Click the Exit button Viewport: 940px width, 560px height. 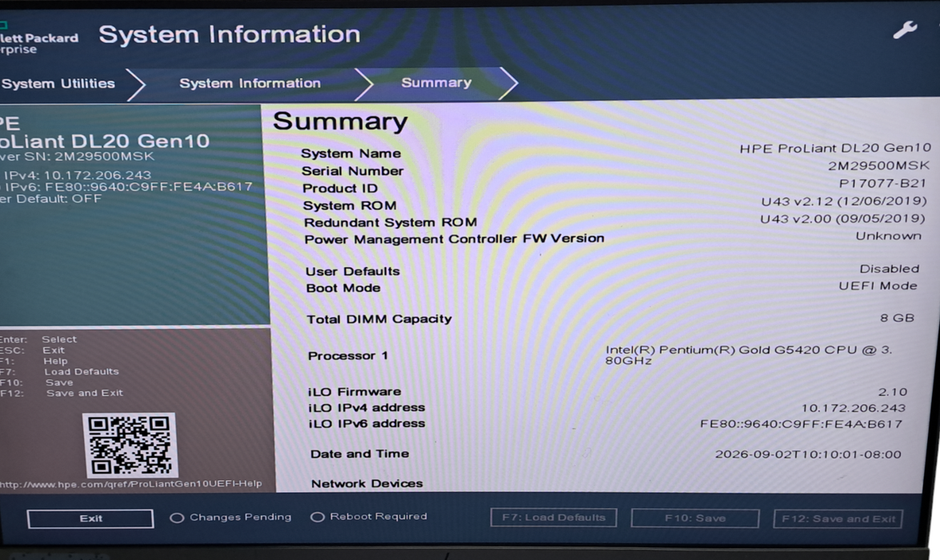click(90, 518)
